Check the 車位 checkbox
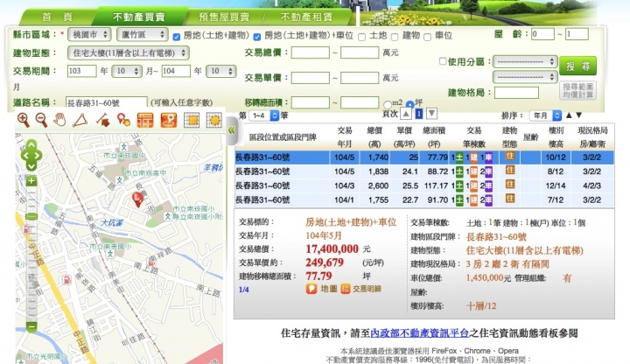Screen dimensions: 630x364 click(x=428, y=37)
